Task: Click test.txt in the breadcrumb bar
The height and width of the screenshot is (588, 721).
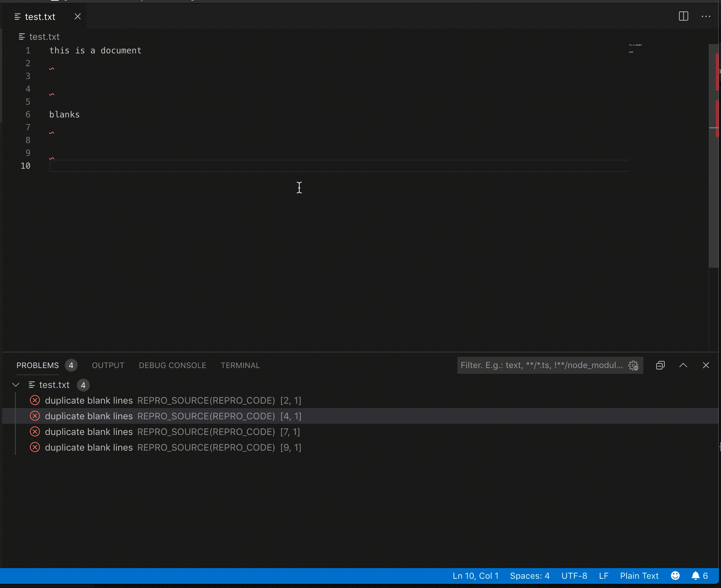Action: (44, 37)
